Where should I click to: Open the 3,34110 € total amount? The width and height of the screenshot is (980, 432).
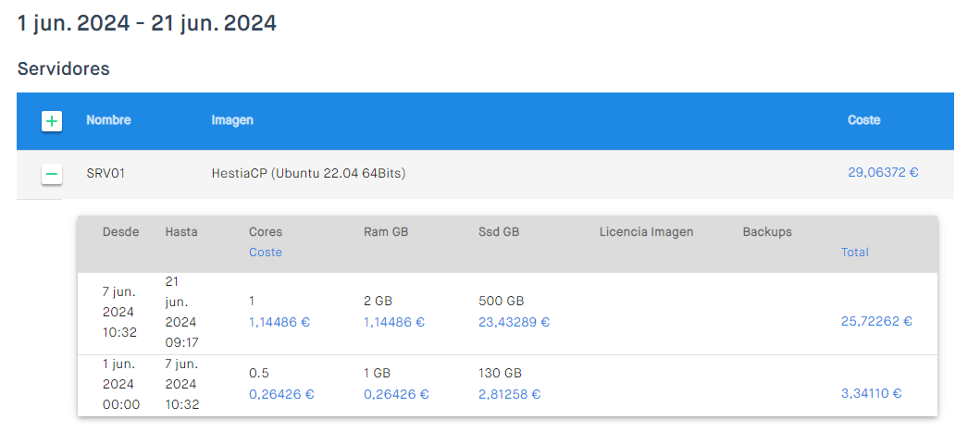[x=872, y=393]
